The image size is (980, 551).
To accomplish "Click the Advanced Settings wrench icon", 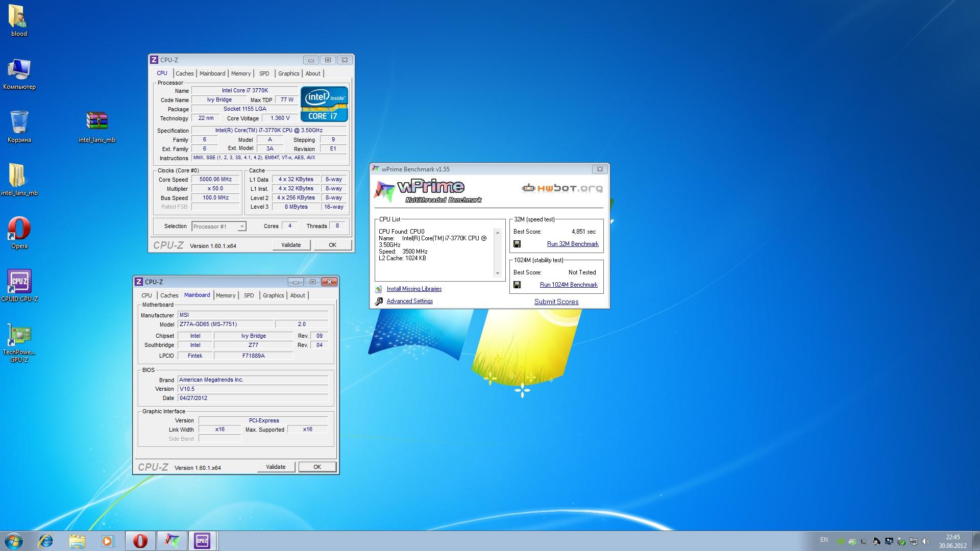I will 379,302.
